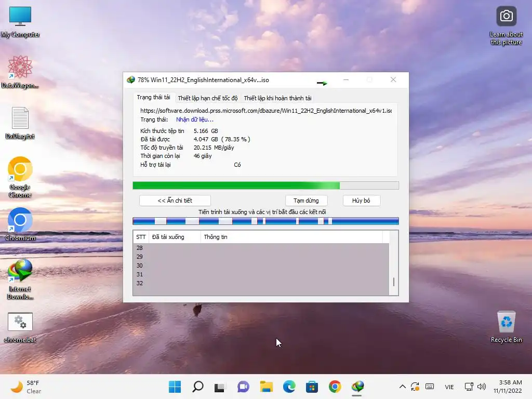Screen dimensions: 532x399
Task: Click Learn about this picture icon
Action: 506,25
